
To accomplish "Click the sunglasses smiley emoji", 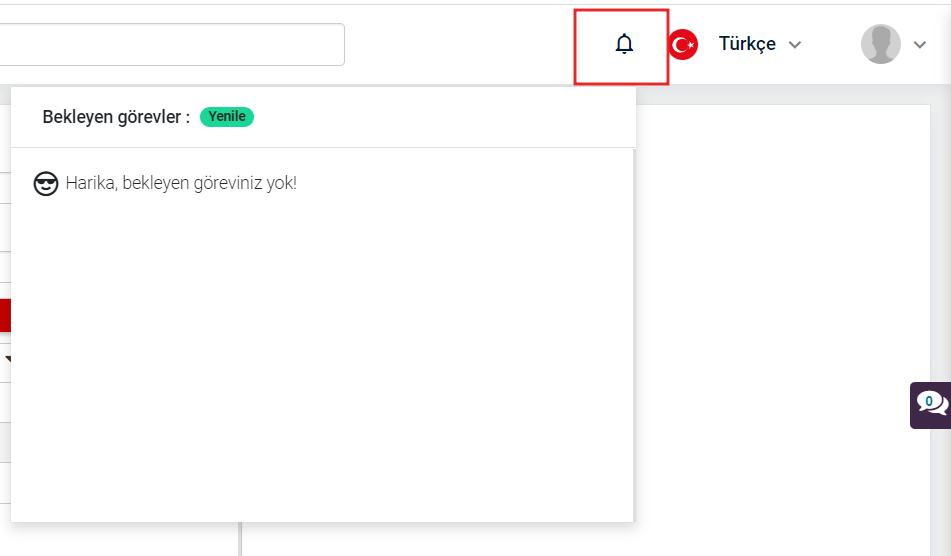I will [45, 183].
